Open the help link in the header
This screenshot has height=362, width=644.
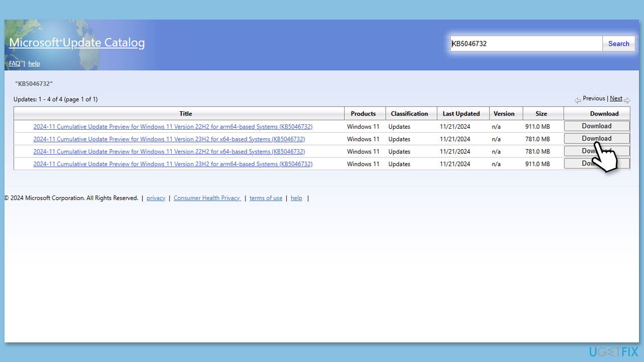coord(34,63)
